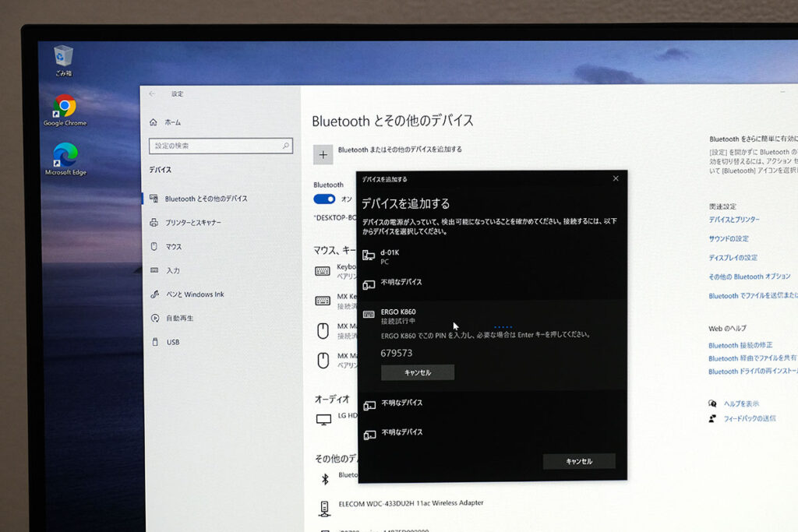The width and height of the screenshot is (798, 532).
Task: Click ELECOM WDC-433DU2H 11ac Wireless Adapter entry
Action: click(x=411, y=503)
